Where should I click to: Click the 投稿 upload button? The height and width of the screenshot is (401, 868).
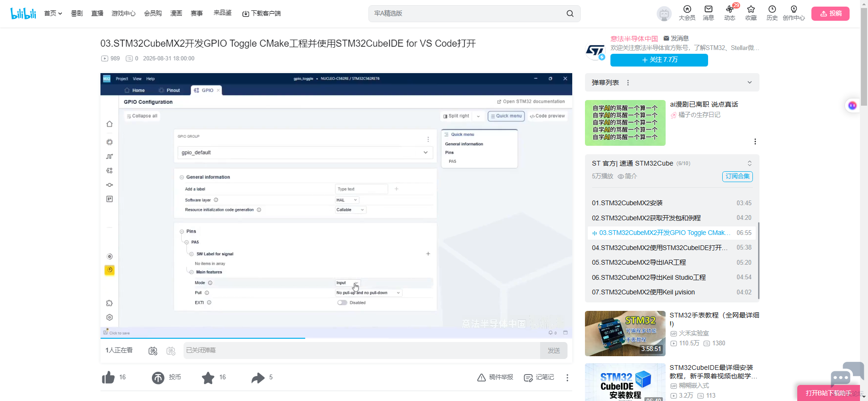pos(830,14)
